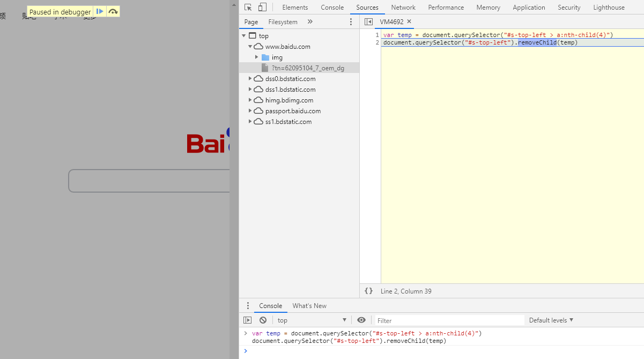Expand the ss1.bdstatic.com node arrow
The width and height of the screenshot is (644, 359).
pos(250,121)
